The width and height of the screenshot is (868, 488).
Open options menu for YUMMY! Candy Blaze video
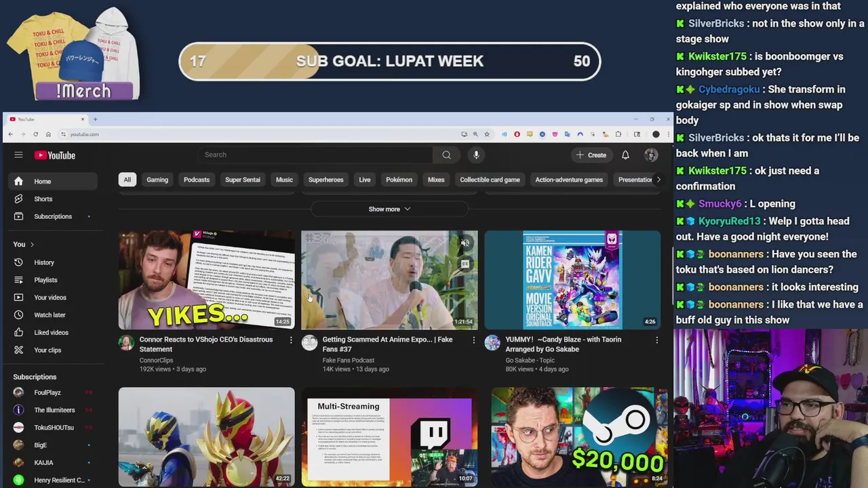656,340
